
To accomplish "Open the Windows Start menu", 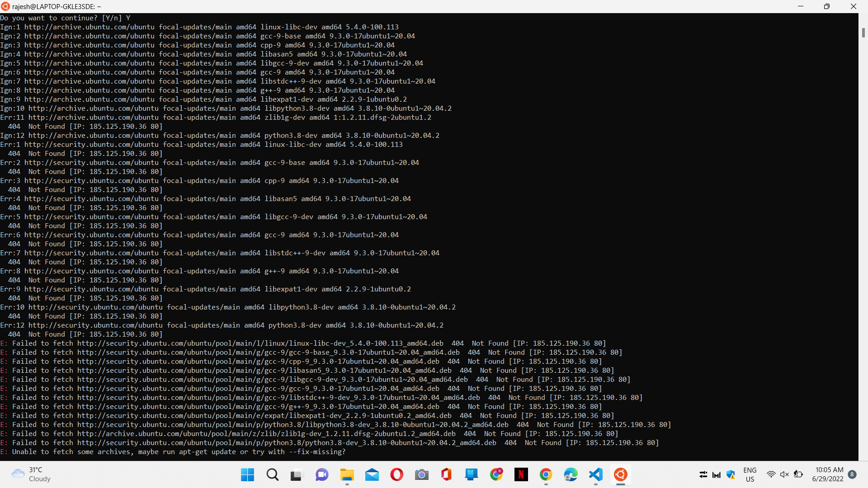I will [247, 474].
